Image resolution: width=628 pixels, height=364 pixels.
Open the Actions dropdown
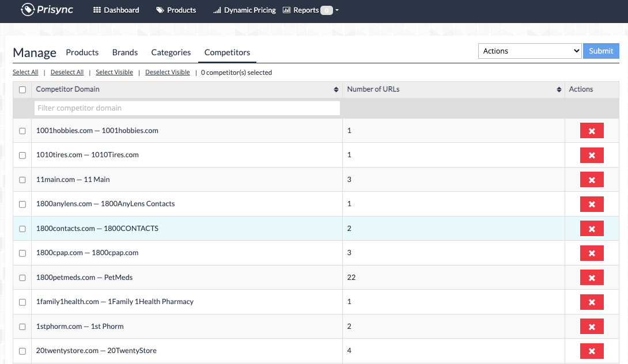pyautogui.click(x=529, y=51)
